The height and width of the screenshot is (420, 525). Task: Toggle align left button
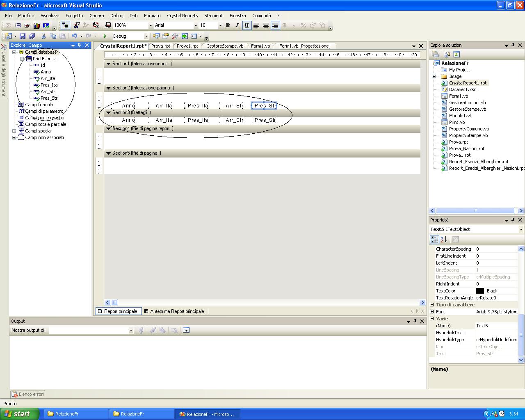tap(256, 25)
